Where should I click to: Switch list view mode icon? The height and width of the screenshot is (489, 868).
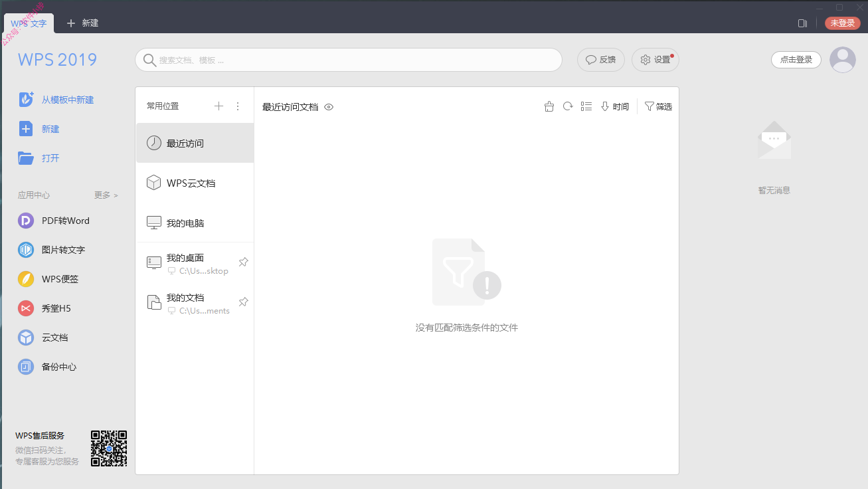586,106
